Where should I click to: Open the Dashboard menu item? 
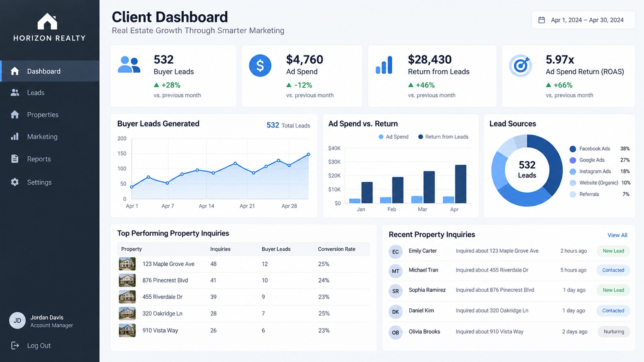tap(50, 71)
